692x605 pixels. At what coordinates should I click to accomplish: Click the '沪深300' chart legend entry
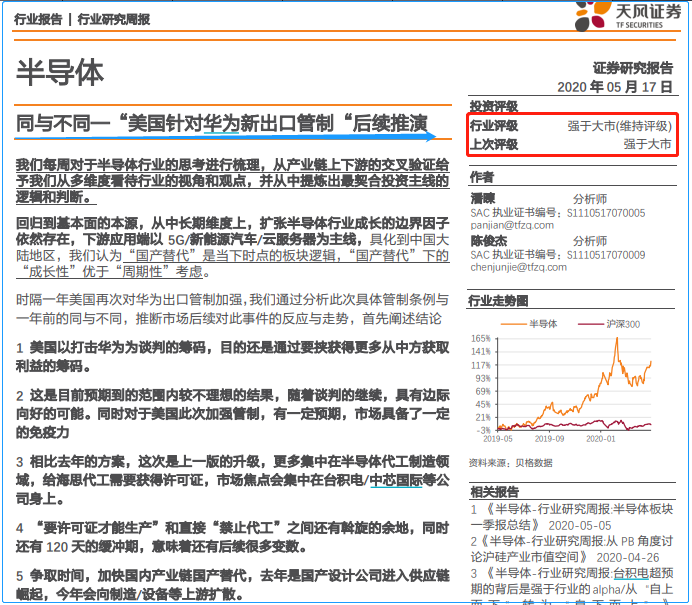[609, 324]
